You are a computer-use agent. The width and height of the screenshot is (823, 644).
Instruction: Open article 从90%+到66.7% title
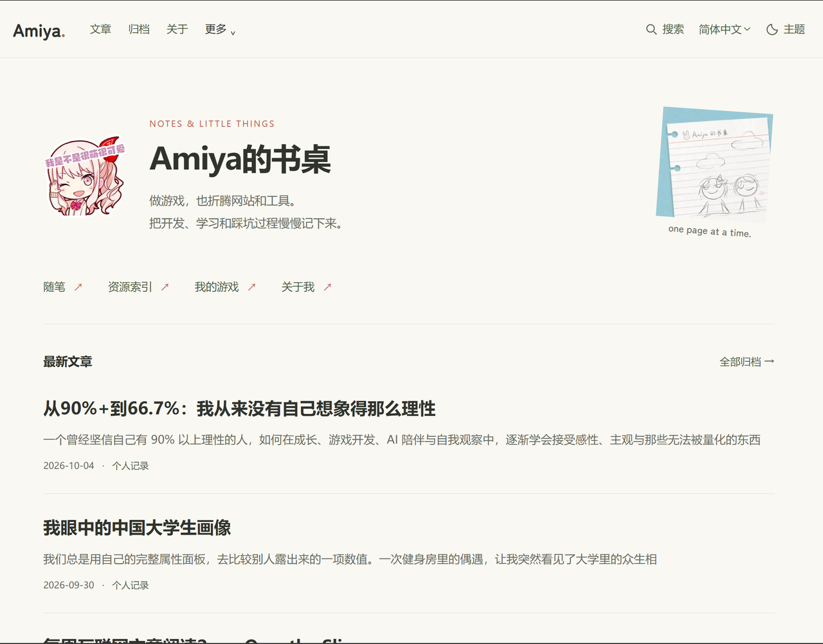[239, 409]
